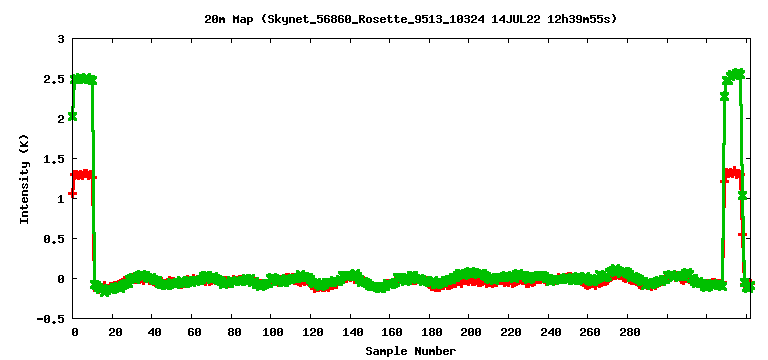The width and height of the screenshot is (768, 360).
Task: Click the x-axis tick label 0
Action: pos(74,333)
